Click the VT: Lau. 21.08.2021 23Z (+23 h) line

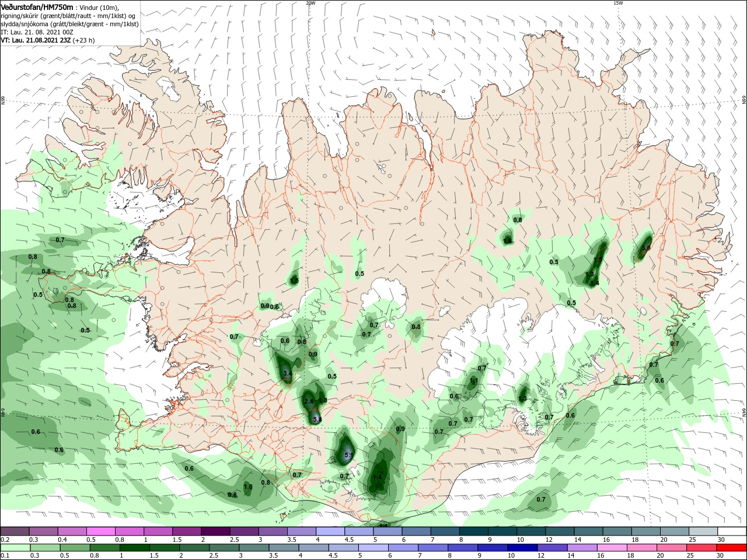tap(48, 40)
